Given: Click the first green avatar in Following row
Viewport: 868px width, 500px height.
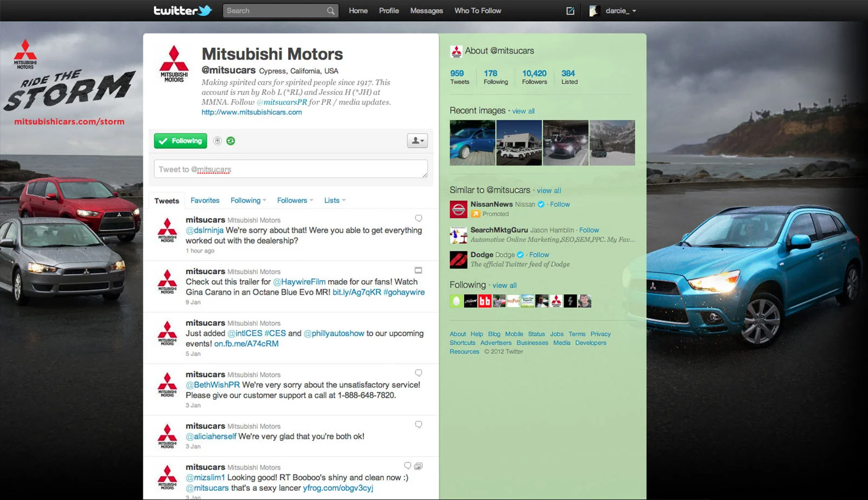Looking at the screenshot, I should 456,301.
